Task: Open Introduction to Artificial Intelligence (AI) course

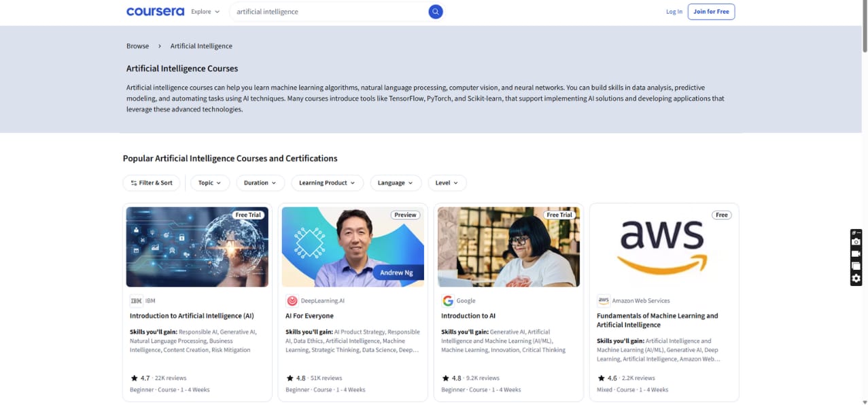Action: coord(192,316)
